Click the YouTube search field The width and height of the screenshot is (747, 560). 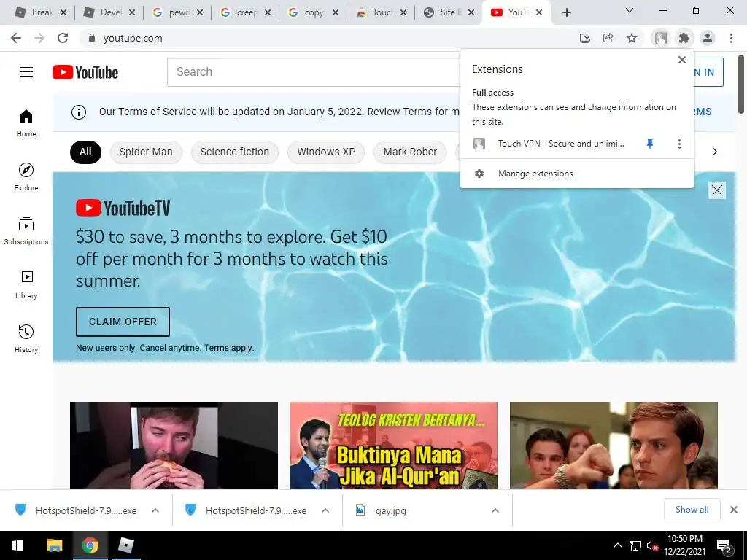[314, 72]
